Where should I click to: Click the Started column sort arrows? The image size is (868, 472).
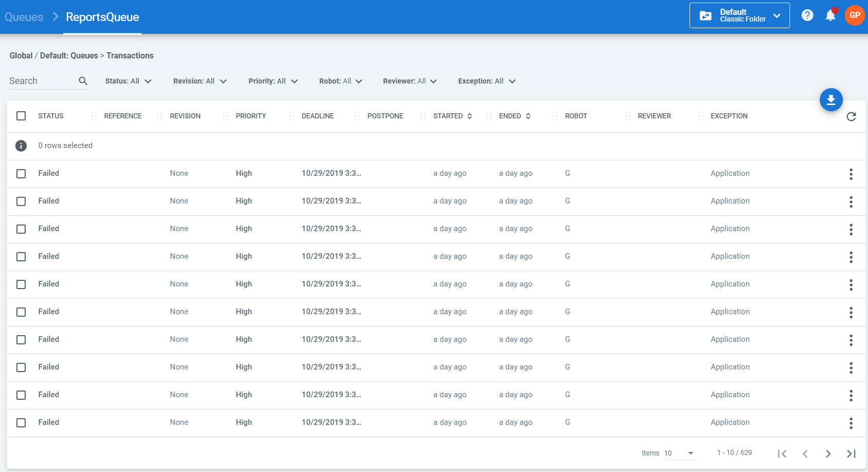pyautogui.click(x=469, y=116)
